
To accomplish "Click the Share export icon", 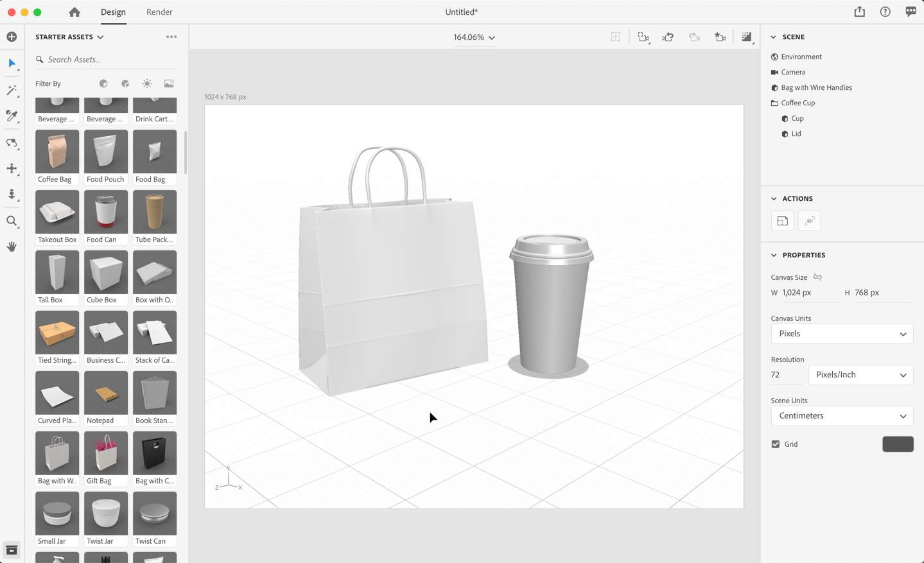I will coord(860,12).
